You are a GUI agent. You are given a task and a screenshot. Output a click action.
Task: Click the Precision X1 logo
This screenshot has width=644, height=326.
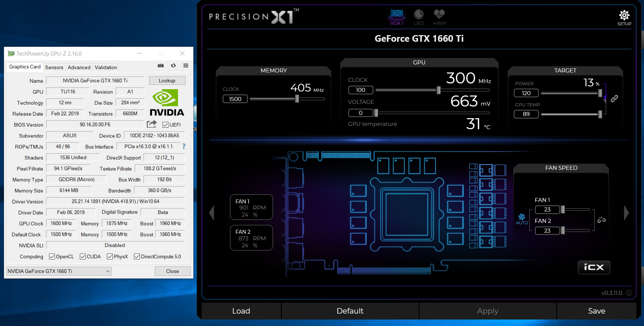coord(254,16)
